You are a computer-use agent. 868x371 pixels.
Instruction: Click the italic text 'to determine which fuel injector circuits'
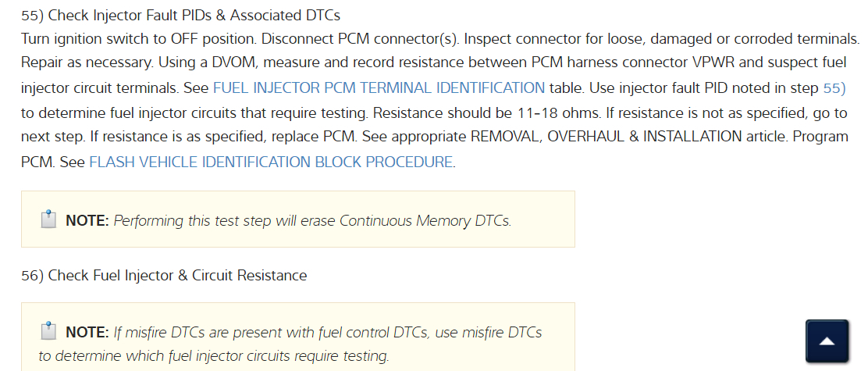[x=213, y=356]
